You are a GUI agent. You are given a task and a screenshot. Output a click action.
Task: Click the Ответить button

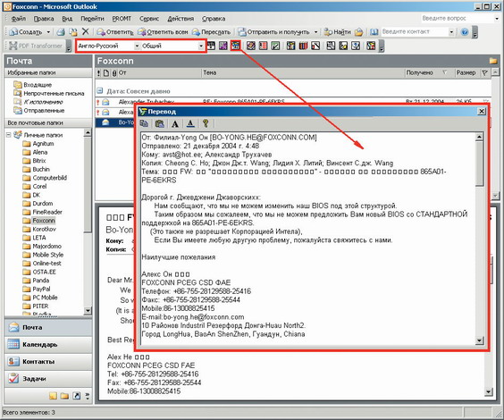(114, 32)
